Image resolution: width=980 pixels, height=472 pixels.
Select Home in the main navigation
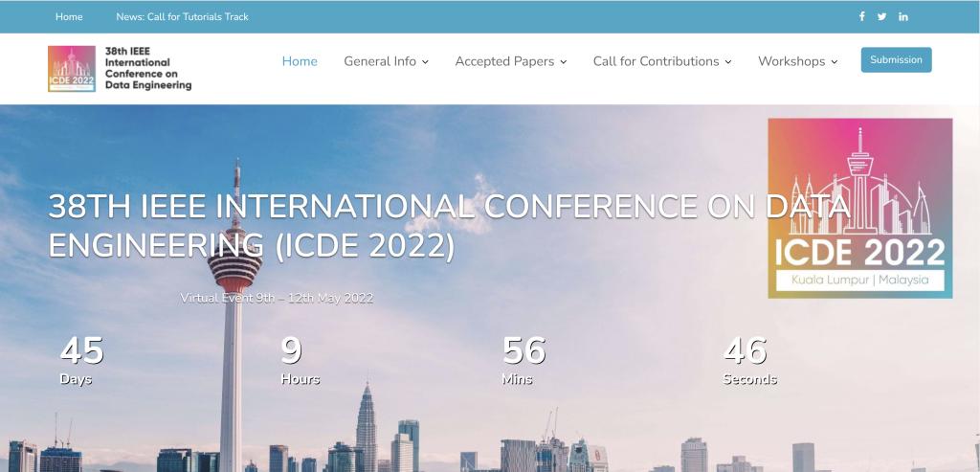coord(300,61)
